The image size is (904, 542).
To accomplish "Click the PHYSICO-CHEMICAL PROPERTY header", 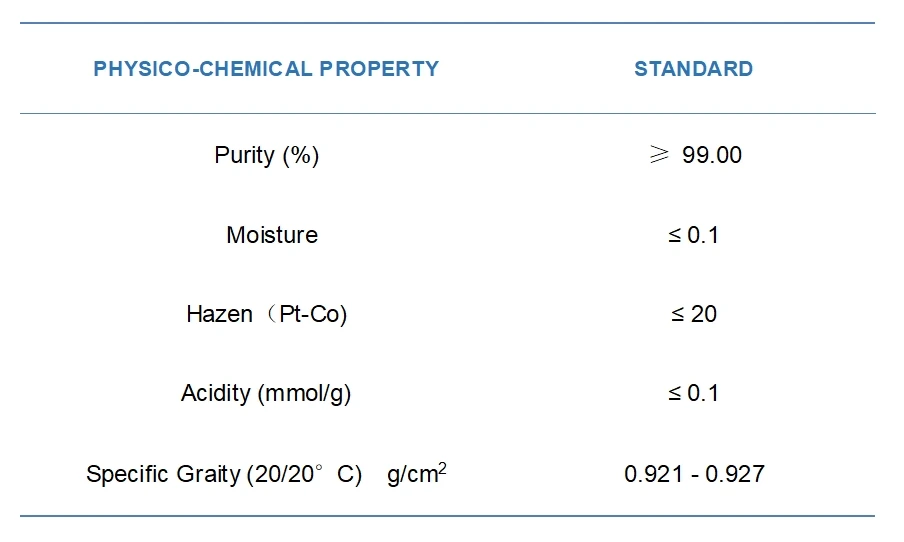I will [266, 69].
